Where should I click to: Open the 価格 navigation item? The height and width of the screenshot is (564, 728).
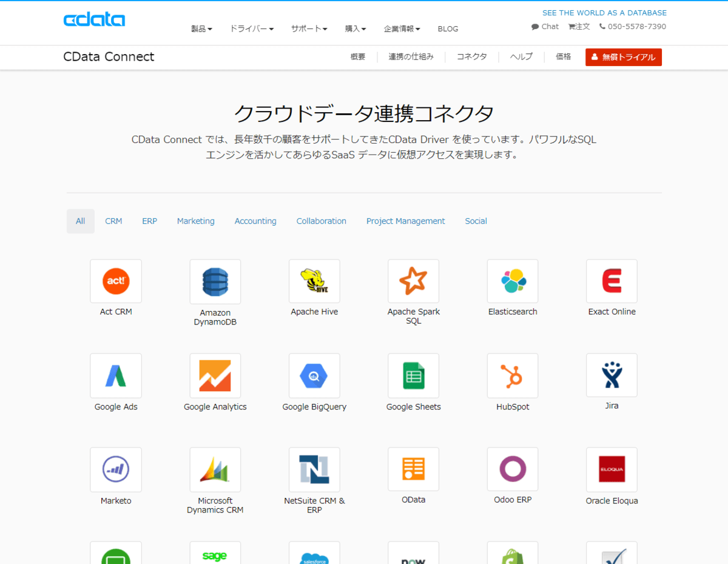[x=564, y=57]
